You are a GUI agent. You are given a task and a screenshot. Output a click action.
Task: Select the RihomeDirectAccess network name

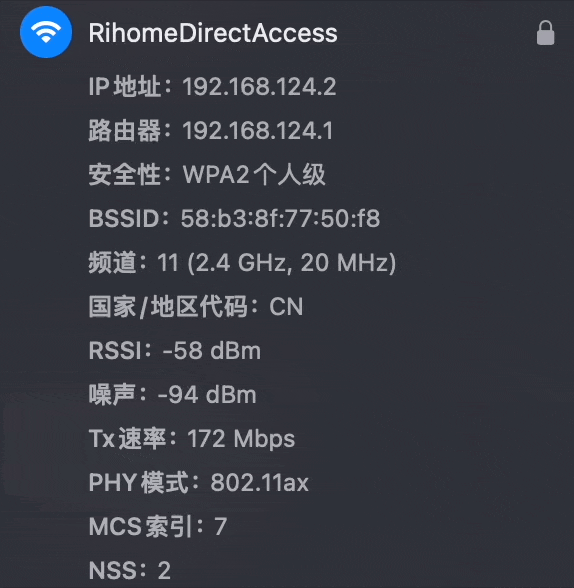coord(213,33)
